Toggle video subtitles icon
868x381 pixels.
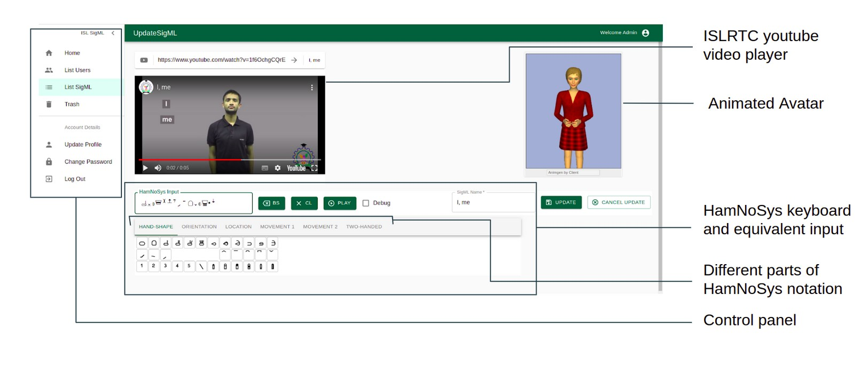click(265, 168)
